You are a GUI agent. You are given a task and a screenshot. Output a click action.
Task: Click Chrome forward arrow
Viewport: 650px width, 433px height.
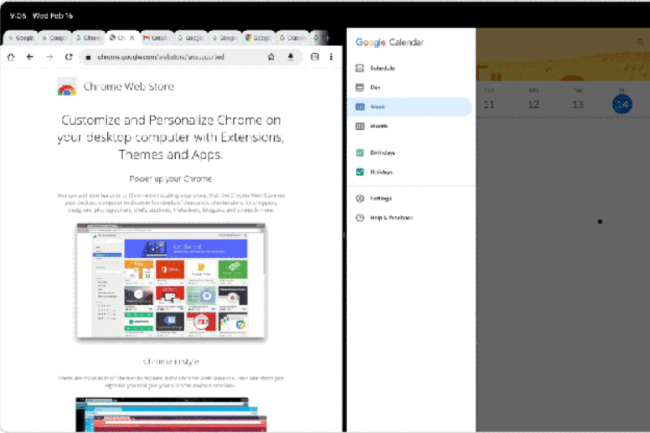[49, 57]
